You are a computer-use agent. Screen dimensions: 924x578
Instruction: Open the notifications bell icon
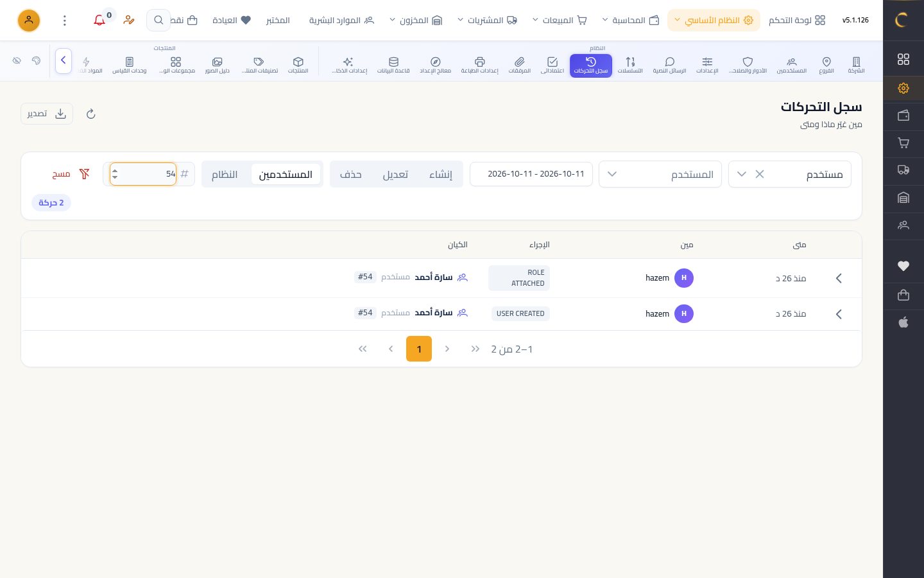(x=99, y=21)
